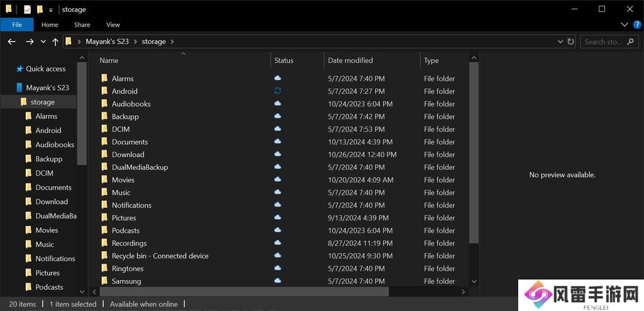This screenshot has width=644, height=311.
Task: Open Help via the question mark icon
Action: click(x=637, y=25)
